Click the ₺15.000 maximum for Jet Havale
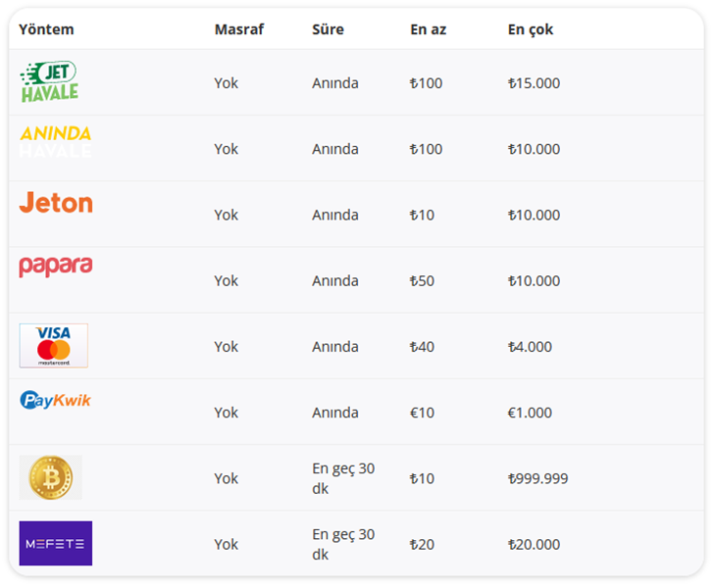This screenshot has width=714, height=588. click(534, 83)
